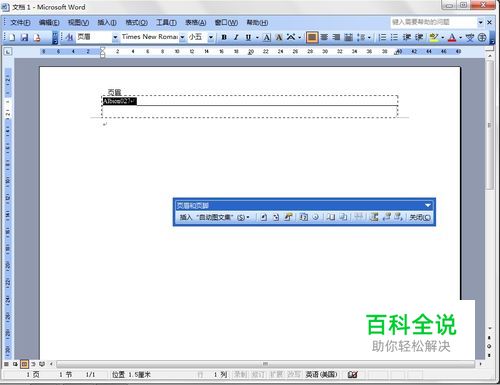Image resolution: width=500 pixels, height=385 pixels.
Task: Toggle justify alignment button
Action: tap(312, 37)
